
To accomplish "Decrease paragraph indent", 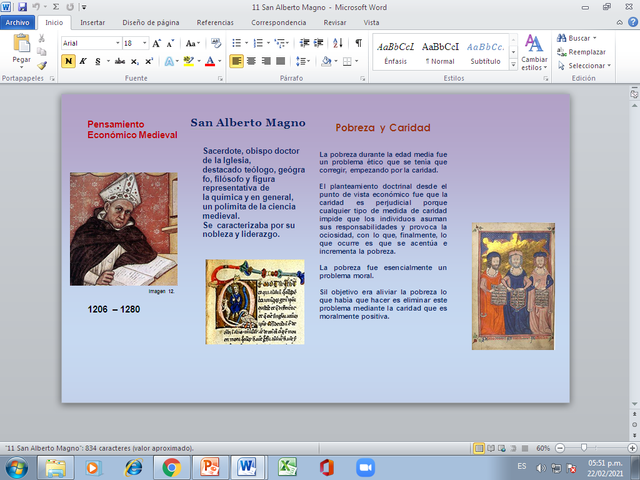I will point(304,43).
